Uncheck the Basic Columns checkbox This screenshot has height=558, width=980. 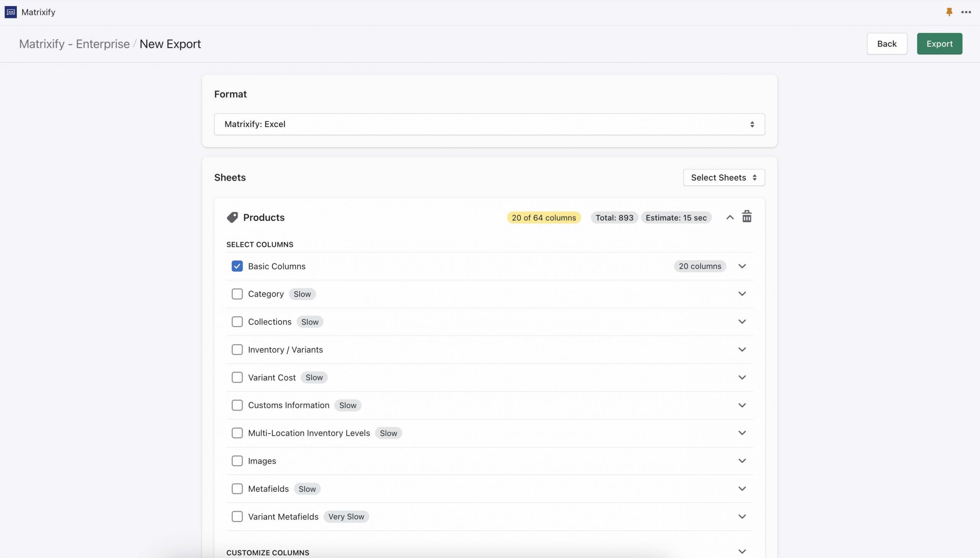pos(237,266)
